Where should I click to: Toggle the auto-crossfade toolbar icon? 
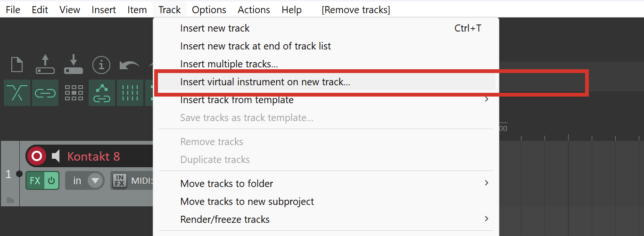point(17,93)
